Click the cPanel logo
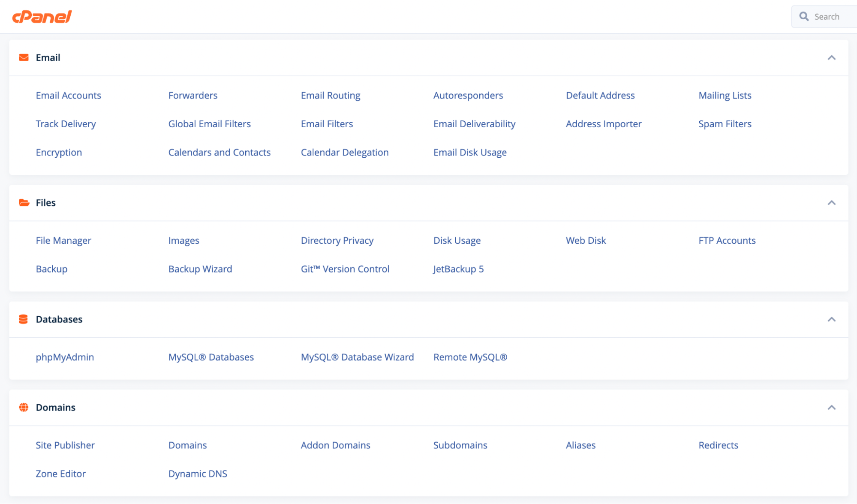The image size is (857, 504). click(x=42, y=17)
